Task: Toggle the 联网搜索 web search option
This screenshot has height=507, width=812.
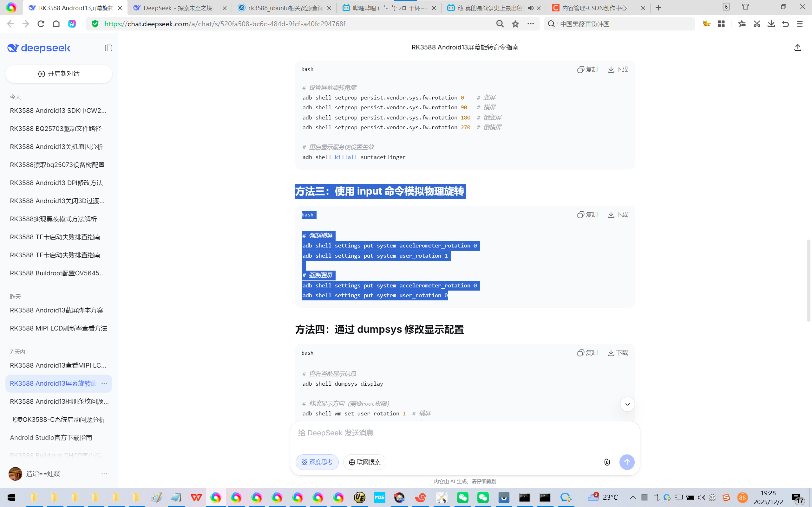Action: tap(365, 462)
